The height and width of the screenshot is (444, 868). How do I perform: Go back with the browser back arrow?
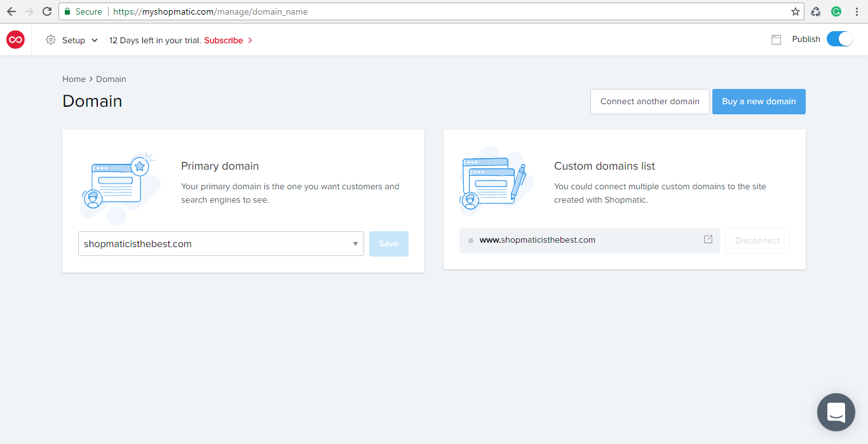pos(11,11)
